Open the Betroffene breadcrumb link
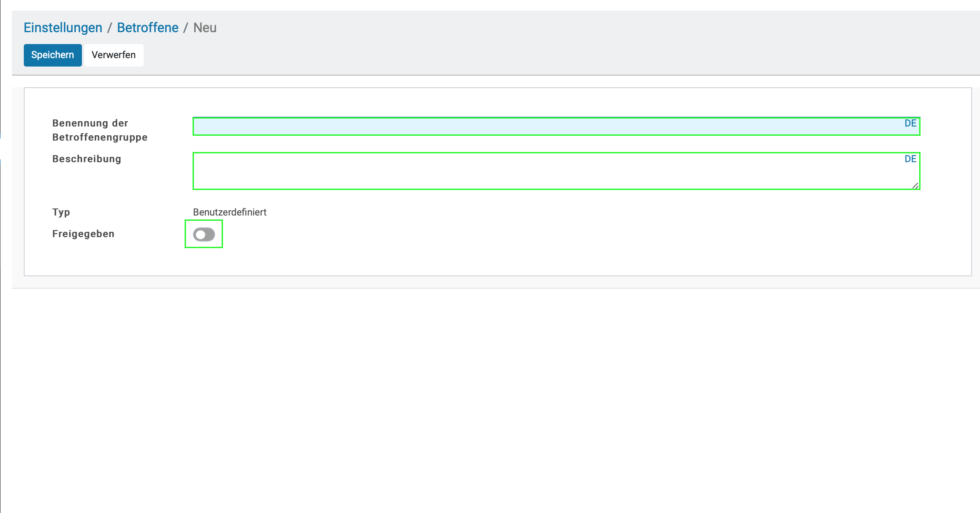 pyautogui.click(x=148, y=28)
